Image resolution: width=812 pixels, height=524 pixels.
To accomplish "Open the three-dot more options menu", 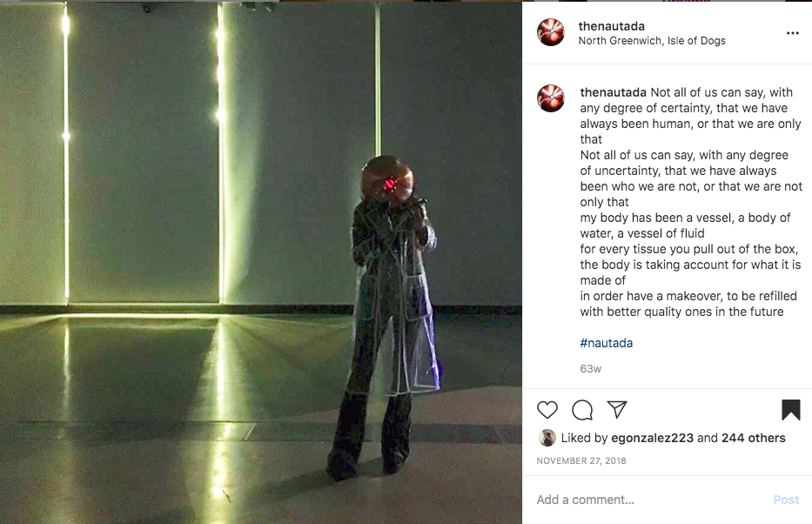I will [792, 33].
